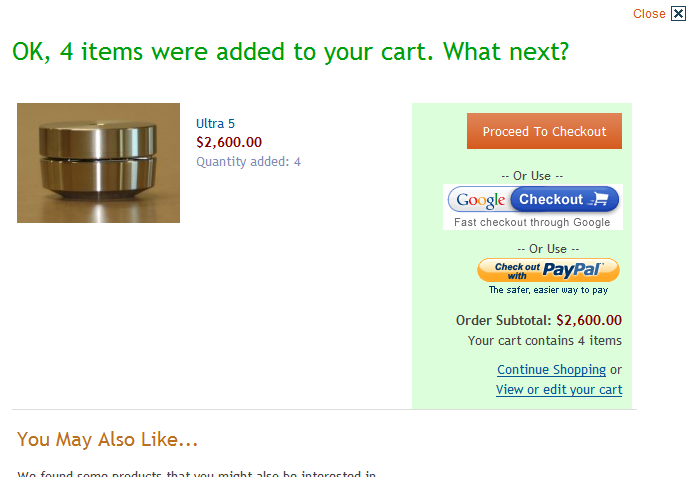Click the X icon beside Close
The width and height of the screenshot is (686, 477).
point(678,14)
